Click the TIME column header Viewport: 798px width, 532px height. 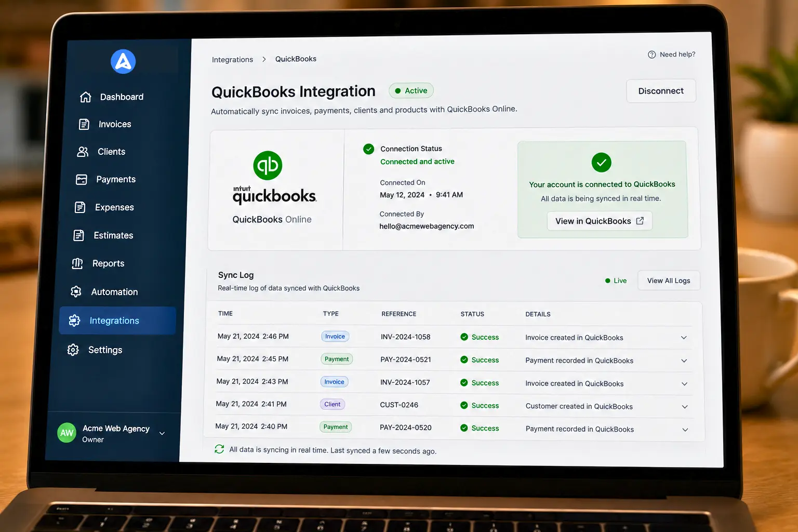click(225, 313)
